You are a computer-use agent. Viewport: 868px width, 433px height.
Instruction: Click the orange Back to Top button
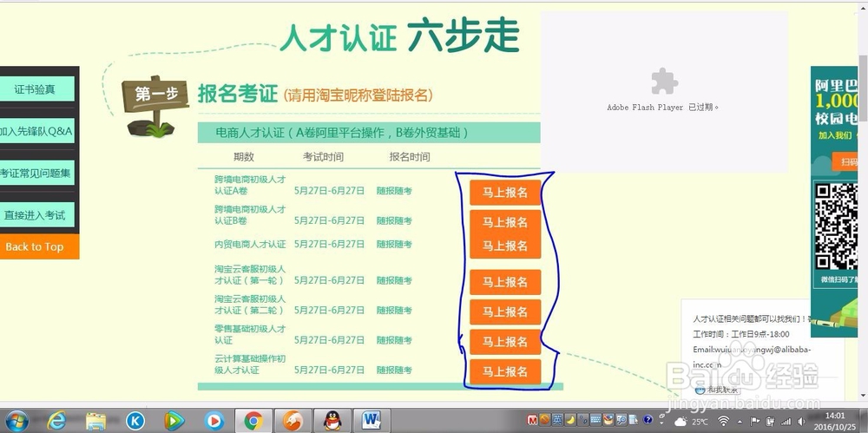tap(39, 247)
